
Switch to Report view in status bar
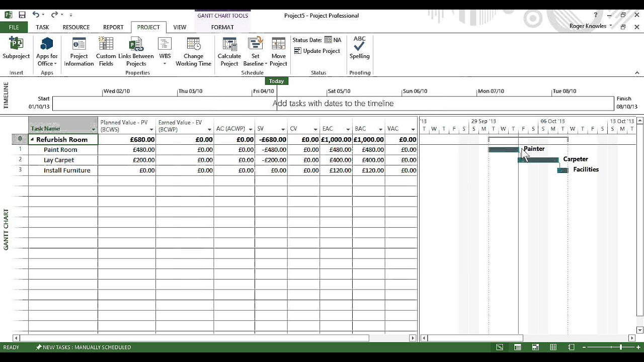tap(571, 347)
